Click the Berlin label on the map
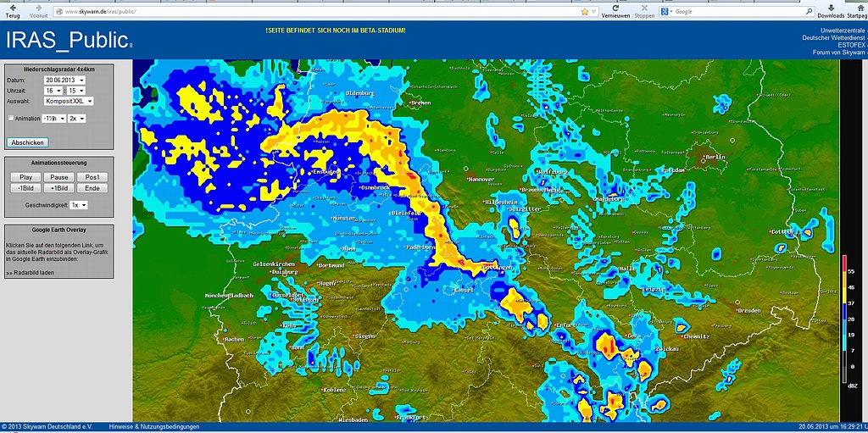 [x=714, y=157]
